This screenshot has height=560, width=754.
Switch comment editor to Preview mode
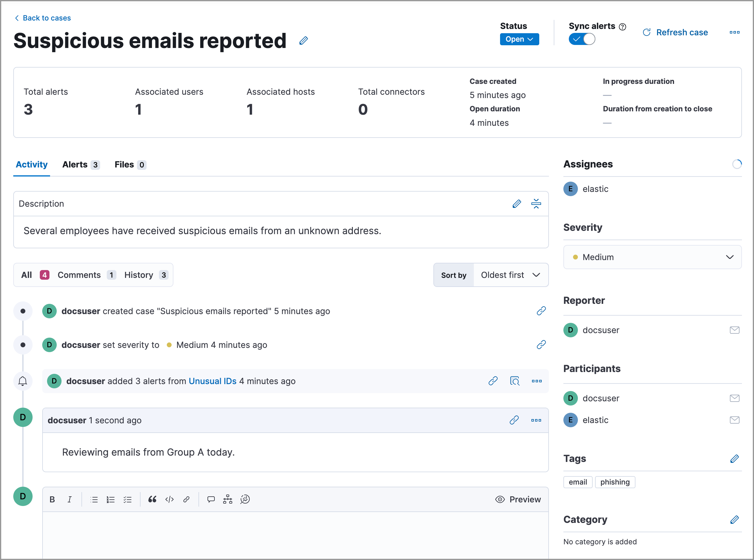[518, 499]
